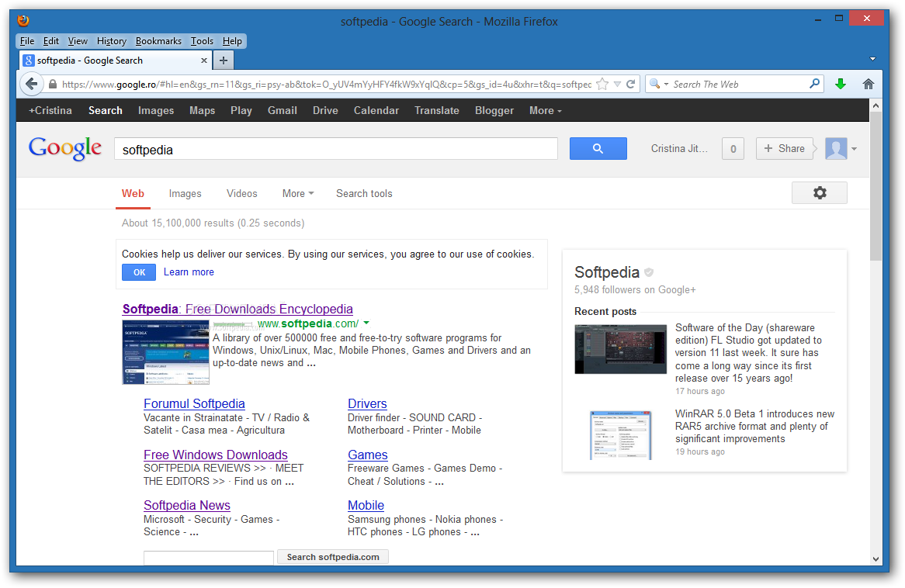Expand the More dropdown in black bar
Image resolution: width=905 pixels, height=588 pixels.
(545, 110)
